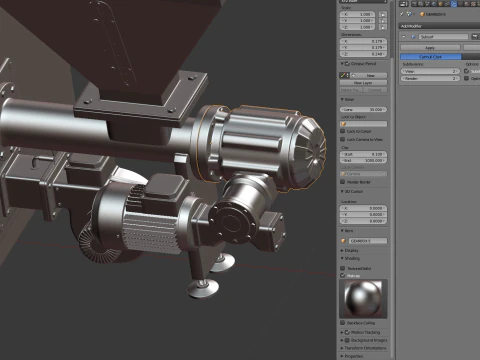The image size is (480, 360).
Task: Adjust the View subdivisions field
Action: tap(430, 71)
